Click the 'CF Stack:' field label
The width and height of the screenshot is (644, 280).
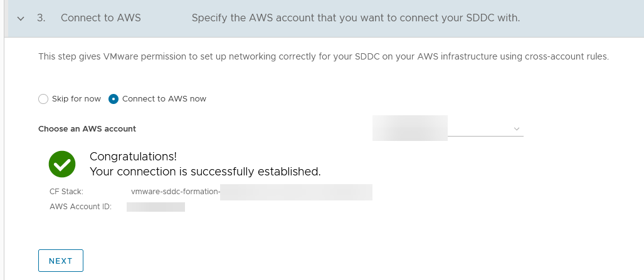(x=66, y=192)
